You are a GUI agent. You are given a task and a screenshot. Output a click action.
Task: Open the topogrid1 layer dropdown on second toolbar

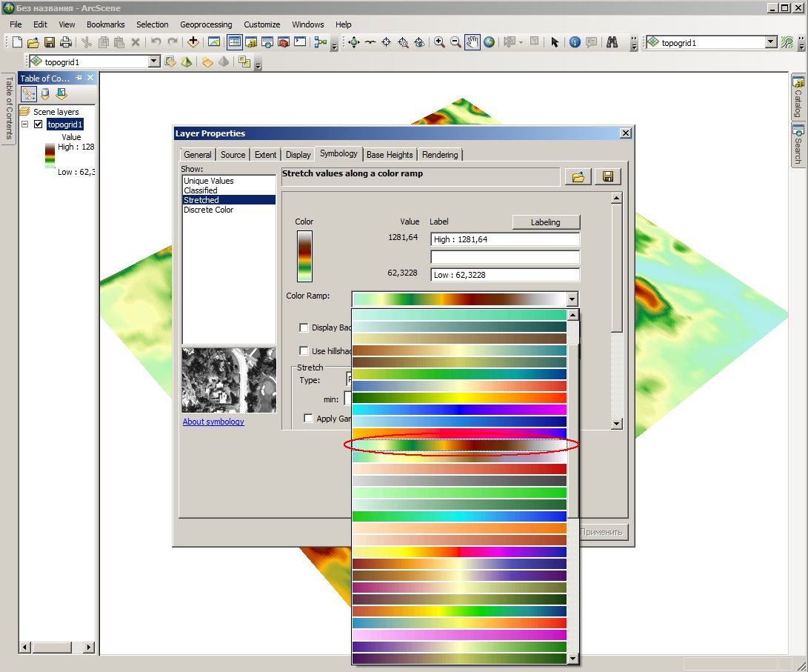(153, 61)
